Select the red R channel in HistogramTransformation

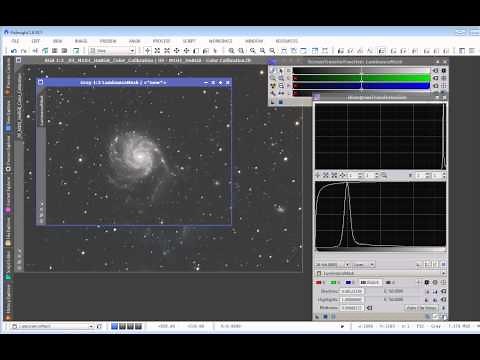coord(319,282)
